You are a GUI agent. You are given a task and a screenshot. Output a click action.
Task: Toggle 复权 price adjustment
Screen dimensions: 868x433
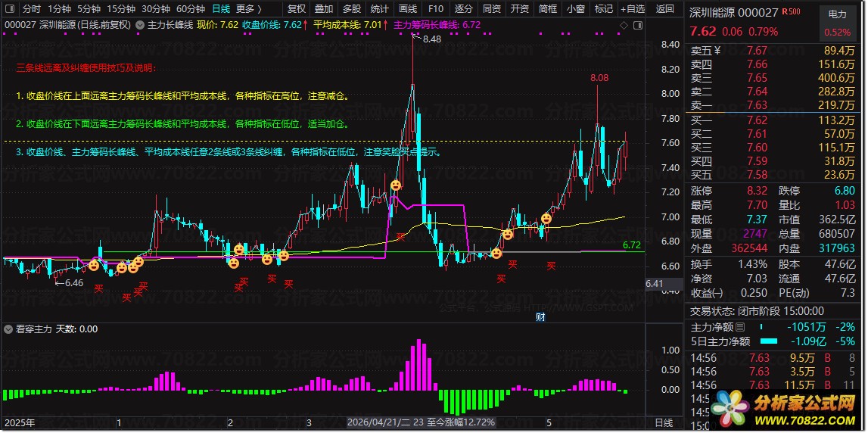(x=297, y=9)
